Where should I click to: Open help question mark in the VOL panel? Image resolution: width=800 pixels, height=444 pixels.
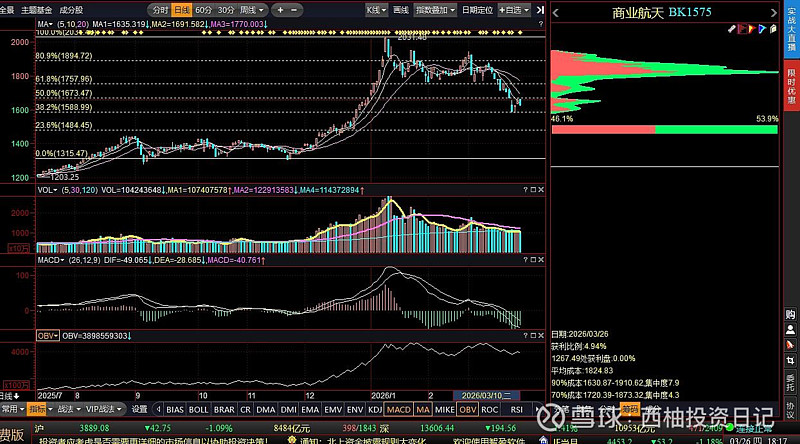525,190
